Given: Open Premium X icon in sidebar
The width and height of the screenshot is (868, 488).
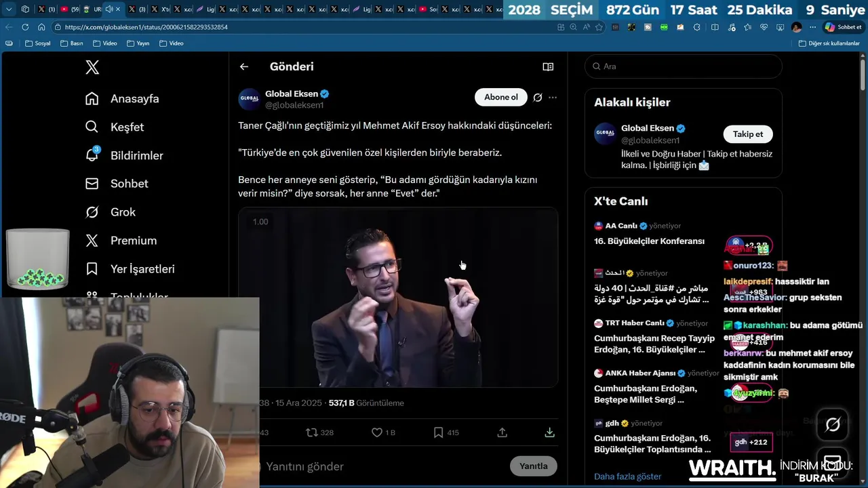Looking at the screenshot, I should tap(92, 241).
